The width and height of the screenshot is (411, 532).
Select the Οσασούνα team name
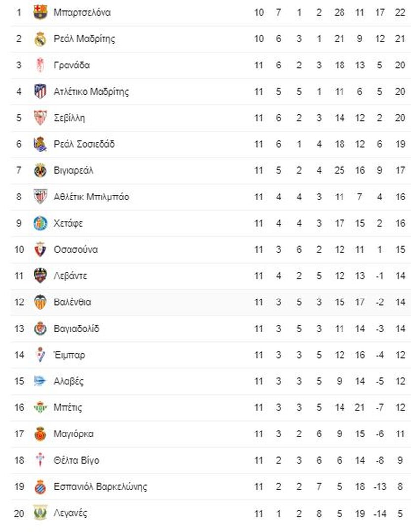click(x=76, y=250)
